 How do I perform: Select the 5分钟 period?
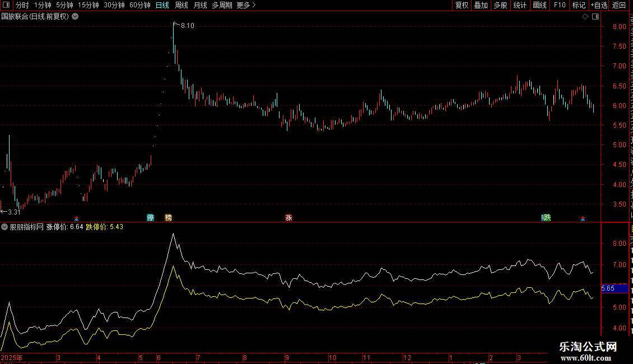(x=64, y=5)
